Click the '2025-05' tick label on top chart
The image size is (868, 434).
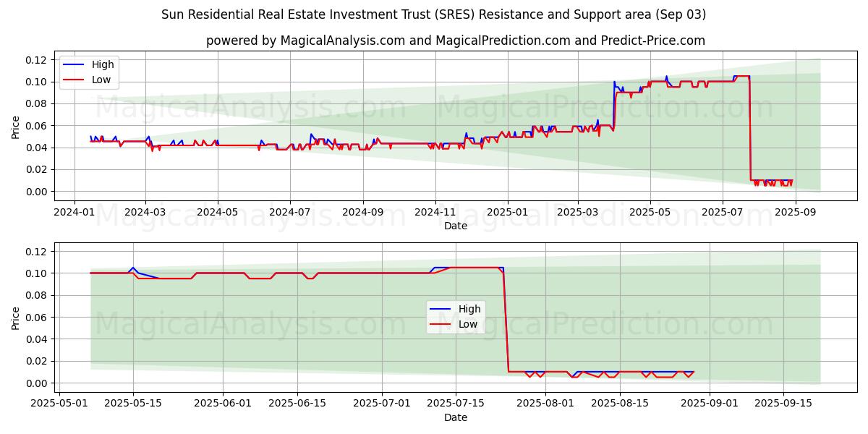point(650,211)
